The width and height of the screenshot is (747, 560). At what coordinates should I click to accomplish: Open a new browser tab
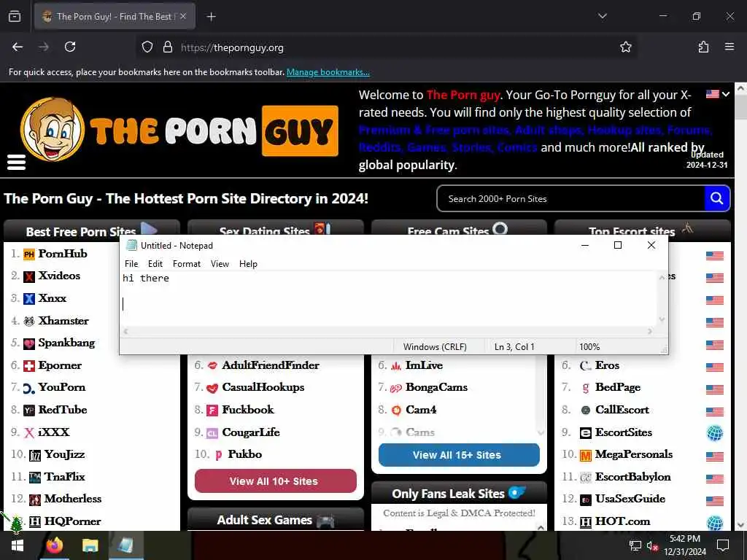(x=211, y=17)
